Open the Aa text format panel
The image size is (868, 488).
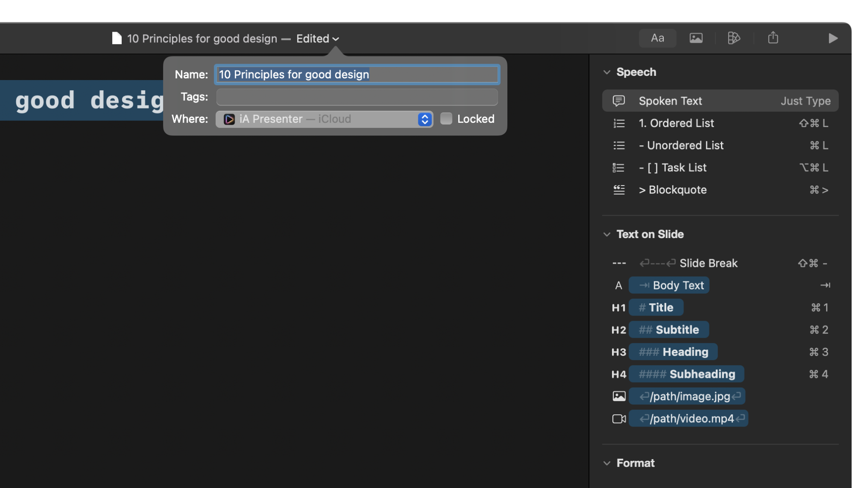[x=657, y=38]
